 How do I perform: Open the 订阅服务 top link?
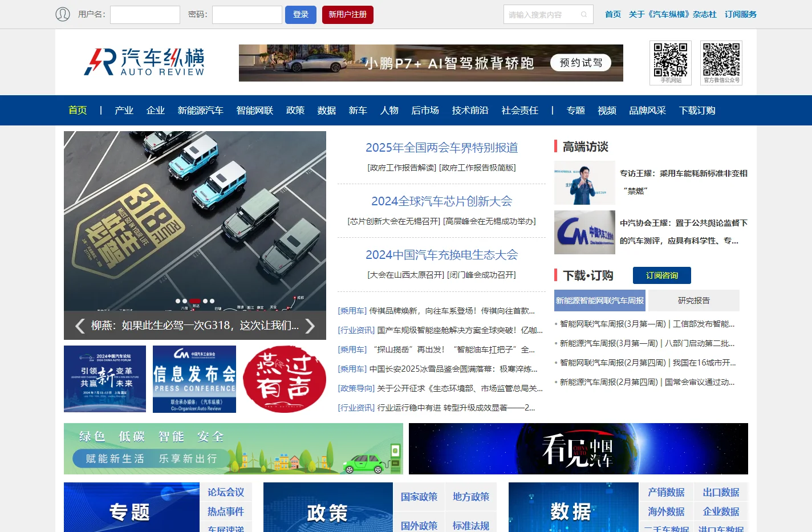pyautogui.click(x=741, y=14)
